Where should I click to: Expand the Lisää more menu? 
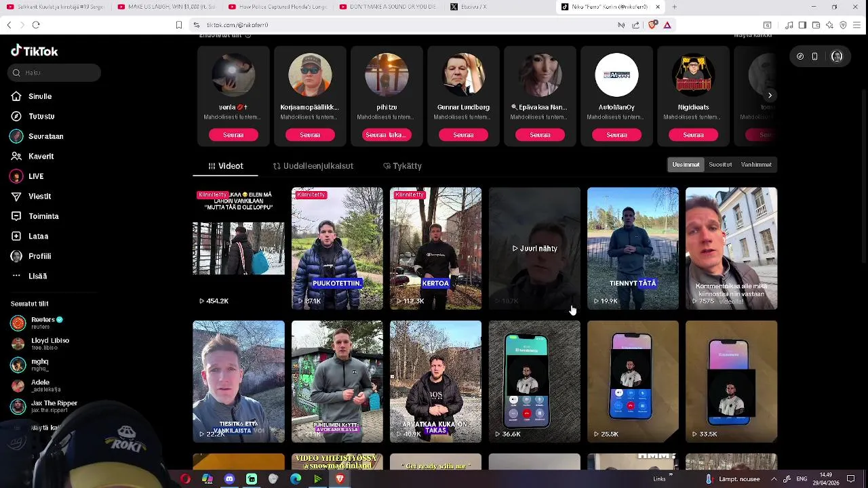pyautogui.click(x=28, y=276)
